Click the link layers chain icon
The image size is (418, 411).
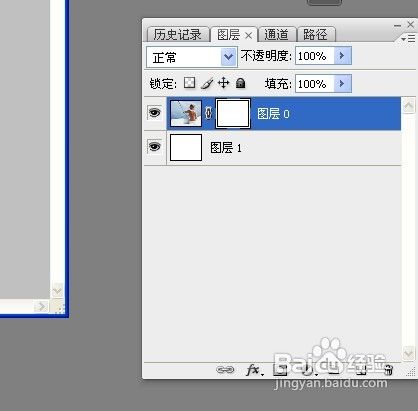(225, 370)
